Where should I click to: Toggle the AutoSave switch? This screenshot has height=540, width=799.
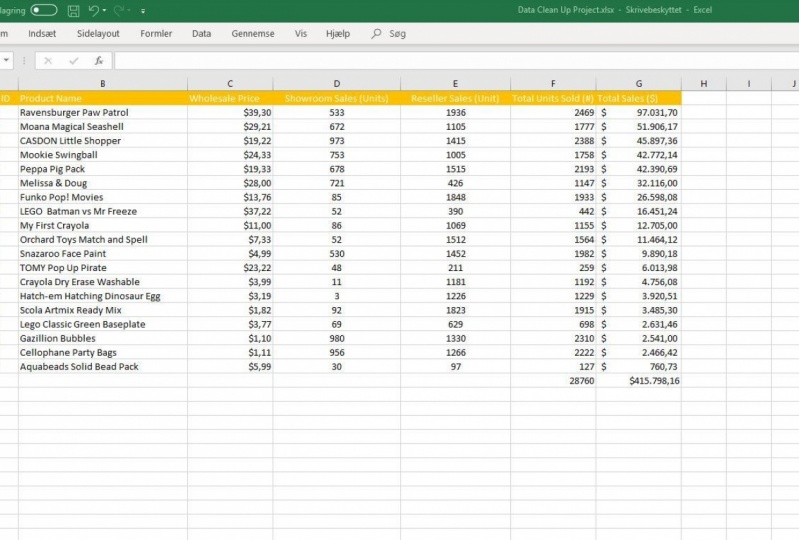(44, 10)
